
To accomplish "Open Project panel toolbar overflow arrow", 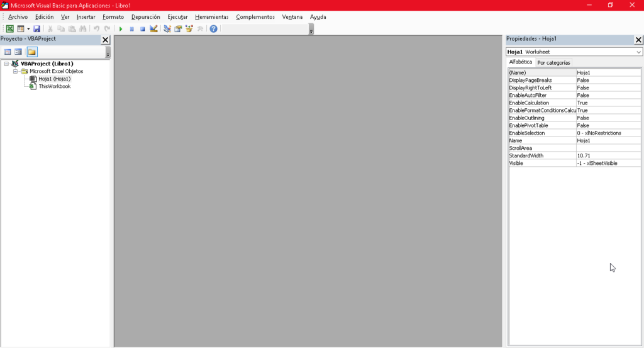I will coord(108,52).
